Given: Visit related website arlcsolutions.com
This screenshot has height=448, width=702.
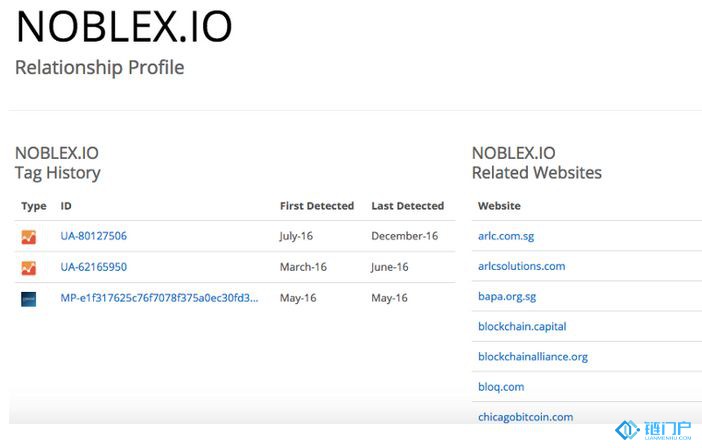Looking at the screenshot, I should pyautogui.click(x=522, y=266).
